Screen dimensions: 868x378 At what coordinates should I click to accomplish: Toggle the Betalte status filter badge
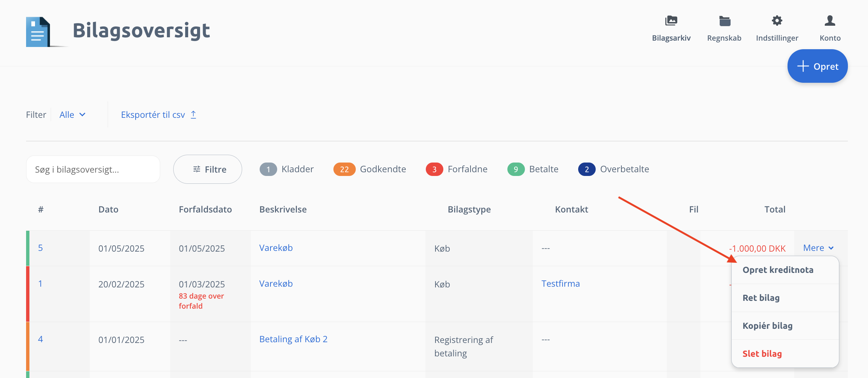[x=516, y=169]
